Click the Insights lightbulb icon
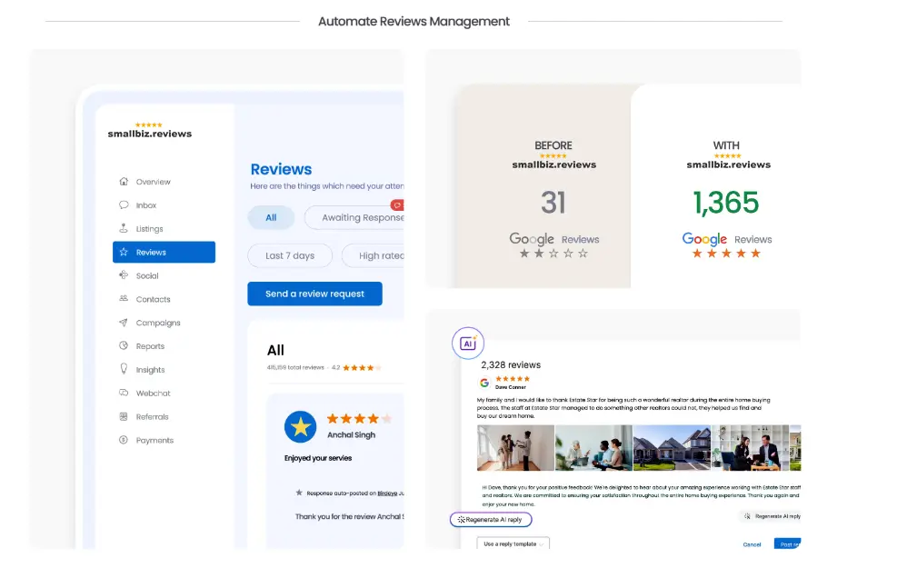 click(124, 369)
